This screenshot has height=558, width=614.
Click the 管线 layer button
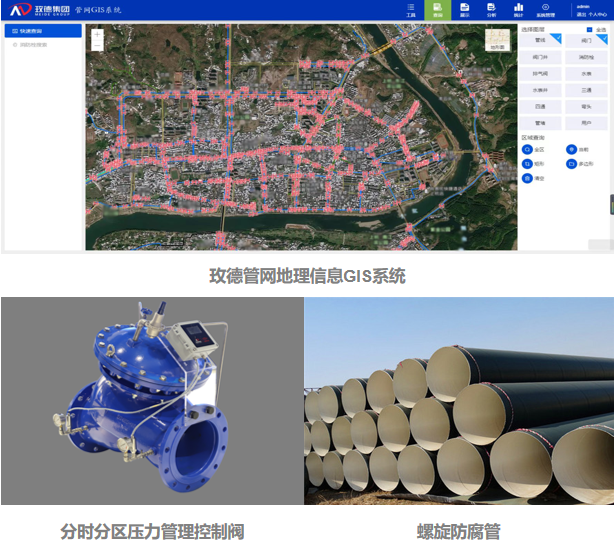540,41
